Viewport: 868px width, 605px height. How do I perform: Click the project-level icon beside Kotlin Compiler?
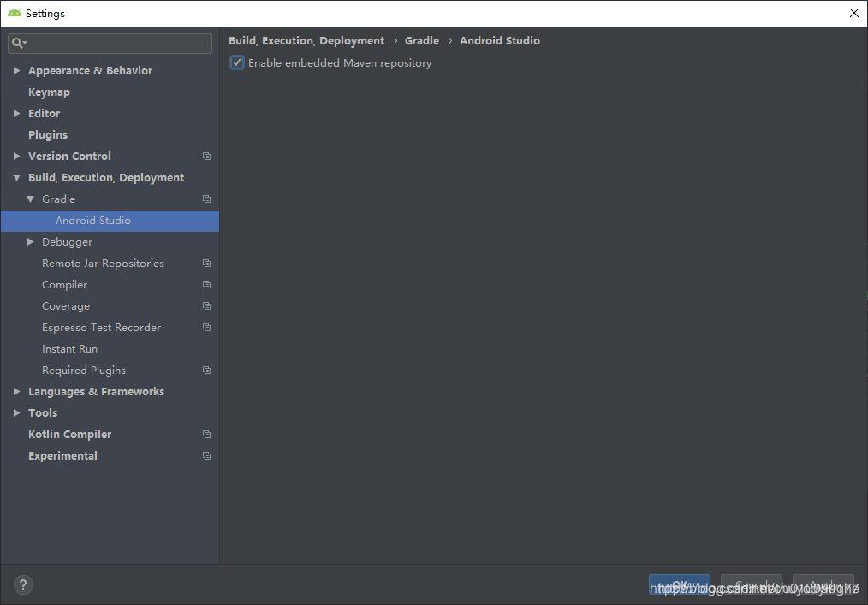pos(206,435)
